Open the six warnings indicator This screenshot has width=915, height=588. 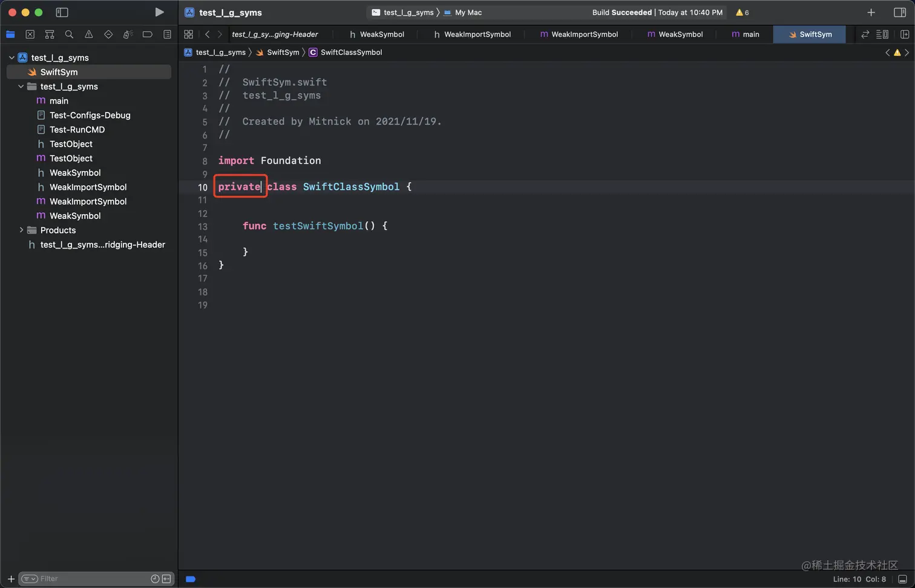pos(742,12)
